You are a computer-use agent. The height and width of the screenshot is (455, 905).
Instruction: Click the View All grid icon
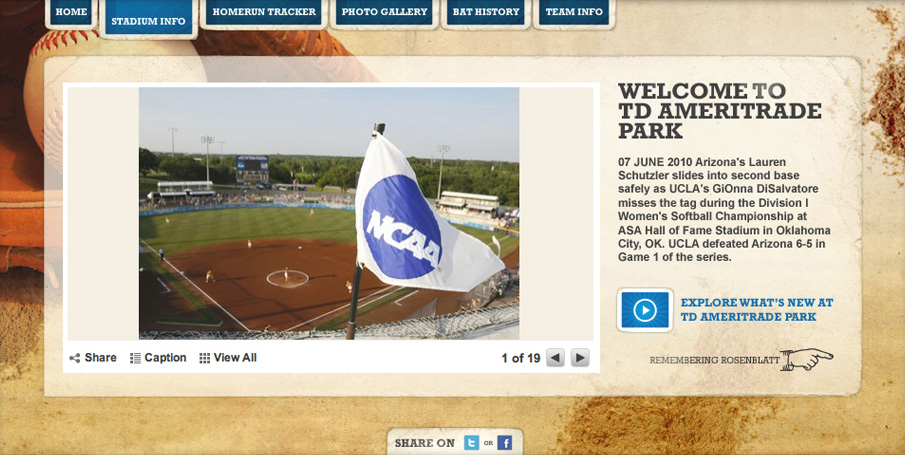click(204, 358)
